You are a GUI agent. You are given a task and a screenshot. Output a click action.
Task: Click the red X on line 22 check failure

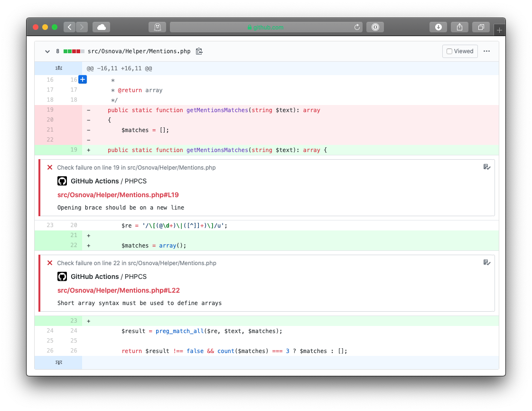(50, 263)
